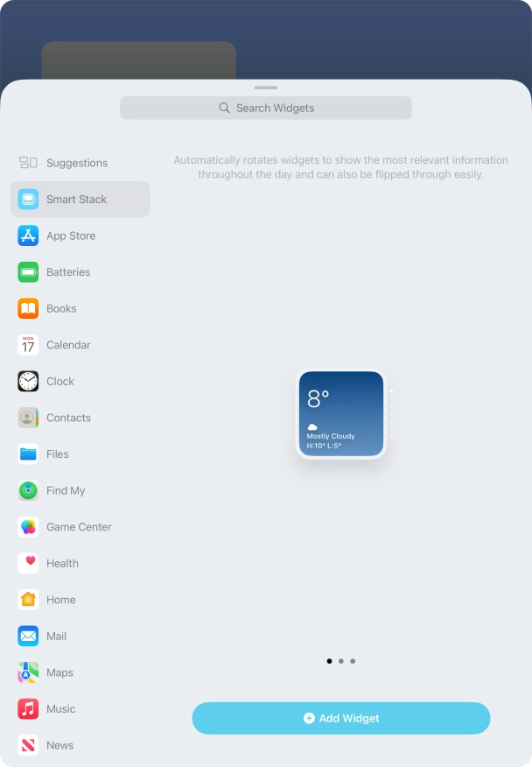The width and height of the screenshot is (532, 767).
Task: Focus the Search Widgets field
Action: [x=266, y=108]
